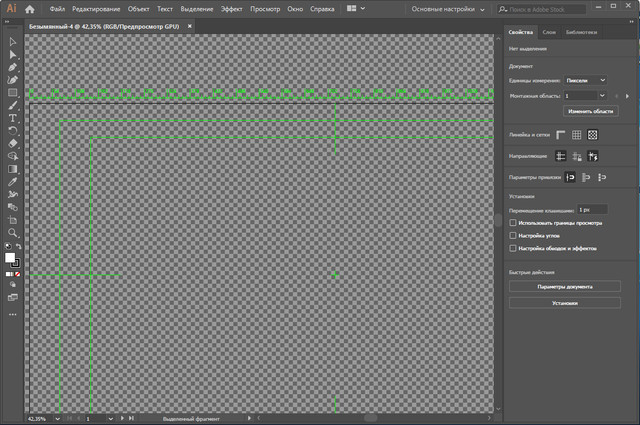Click the white Fill color swatch

coord(10,258)
